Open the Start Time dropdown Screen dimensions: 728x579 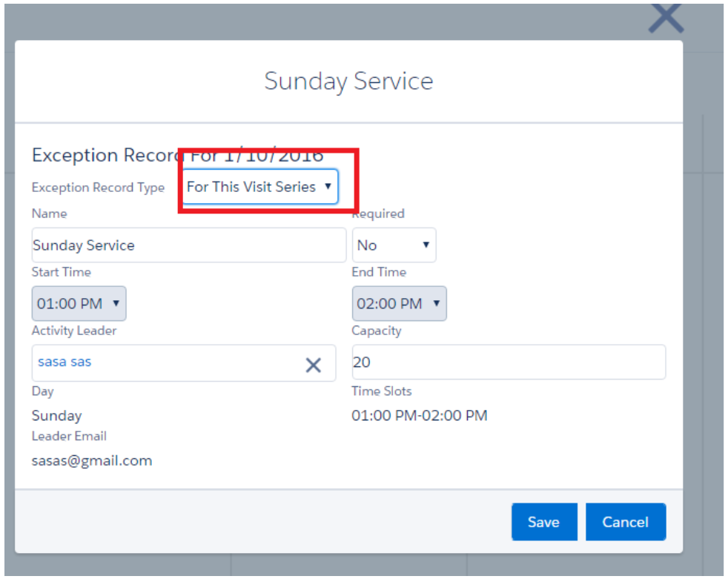click(x=79, y=304)
